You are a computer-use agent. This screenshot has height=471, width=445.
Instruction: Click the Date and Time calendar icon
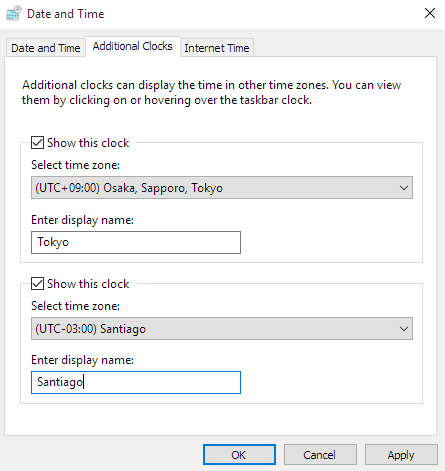[14, 14]
